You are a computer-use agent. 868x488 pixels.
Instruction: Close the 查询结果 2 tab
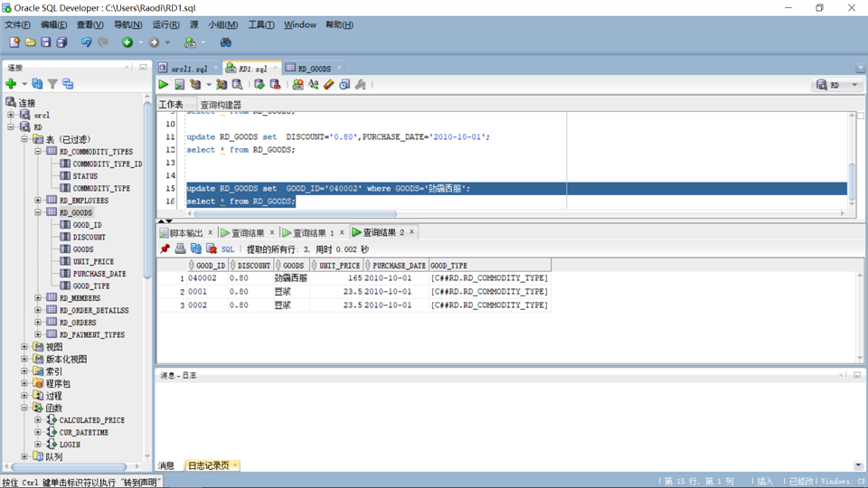click(x=412, y=232)
